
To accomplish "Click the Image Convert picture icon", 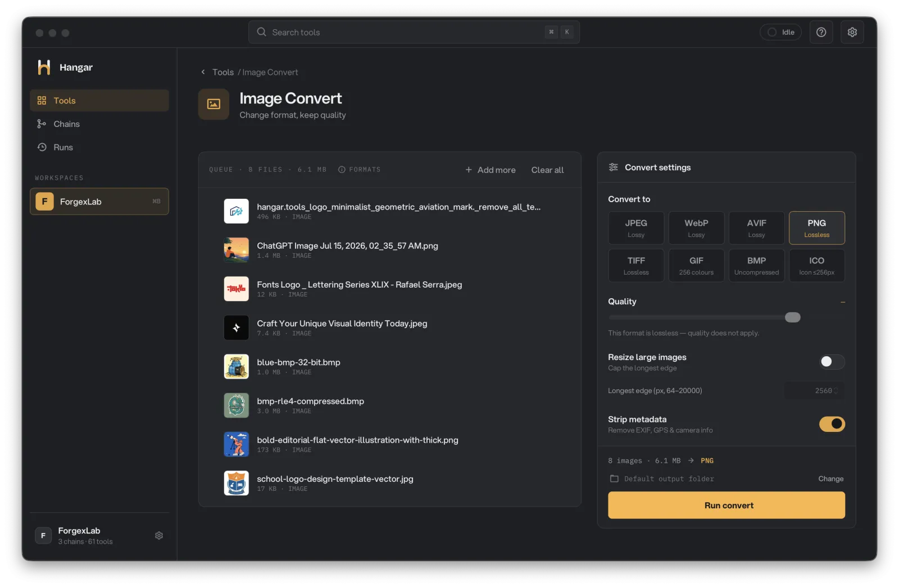I will pyautogui.click(x=214, y=104).
